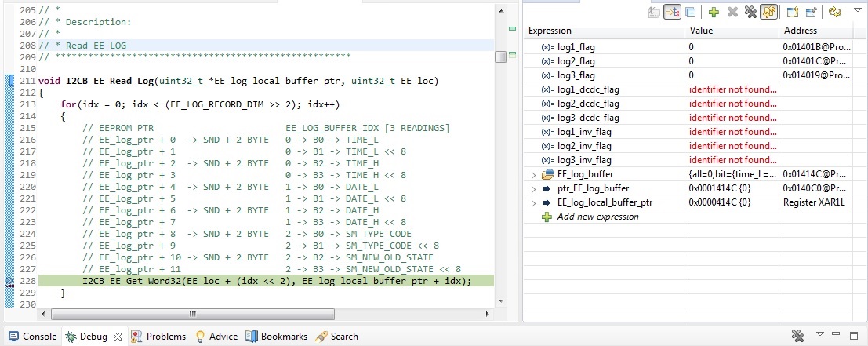Click the I2CB_EE_Get_Word32 call on line 228
868x346 pixels.
(277, 281)
